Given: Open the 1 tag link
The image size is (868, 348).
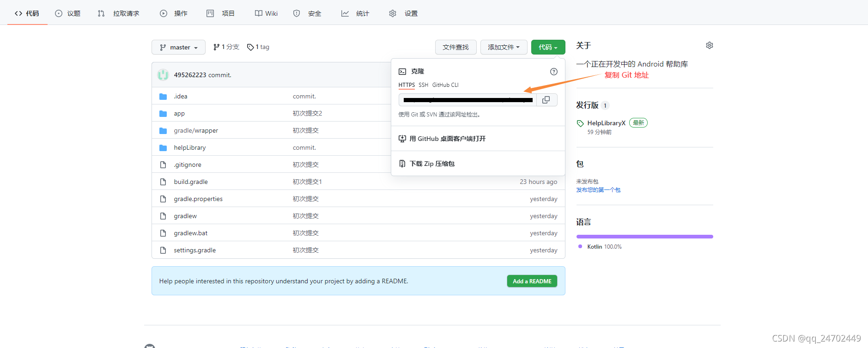Looking at the screenshot, I should point(258,47).
